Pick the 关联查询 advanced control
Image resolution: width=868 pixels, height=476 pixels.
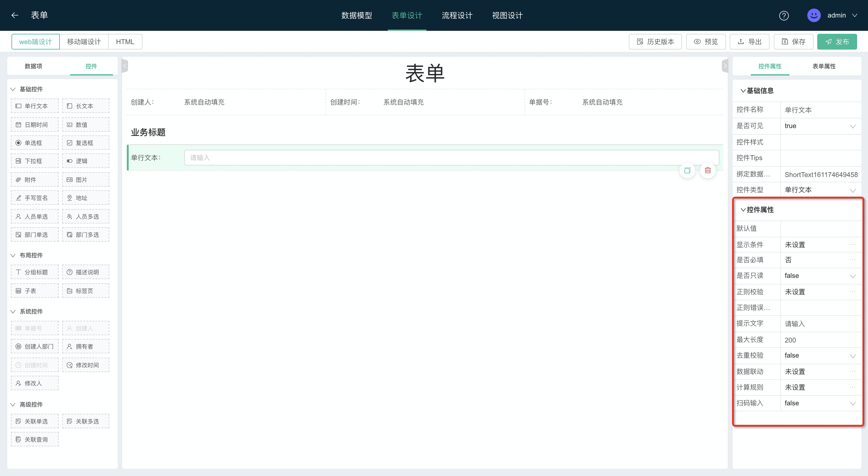[35, 439]
